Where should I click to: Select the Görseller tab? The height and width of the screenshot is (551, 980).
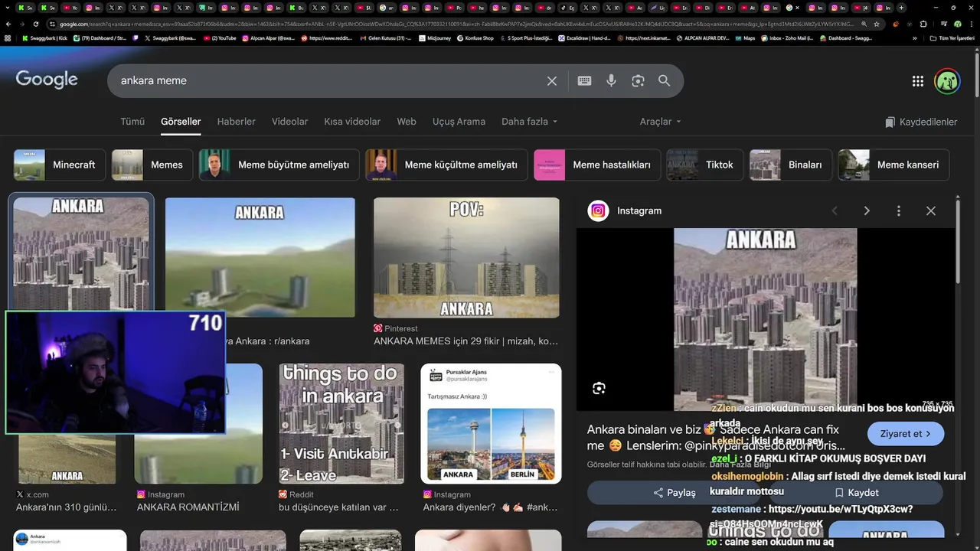(x=181, y=122)
